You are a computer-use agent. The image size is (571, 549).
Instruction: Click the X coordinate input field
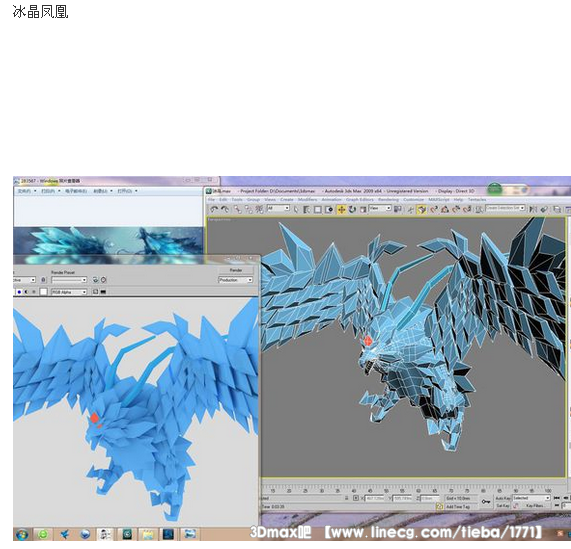375,498
